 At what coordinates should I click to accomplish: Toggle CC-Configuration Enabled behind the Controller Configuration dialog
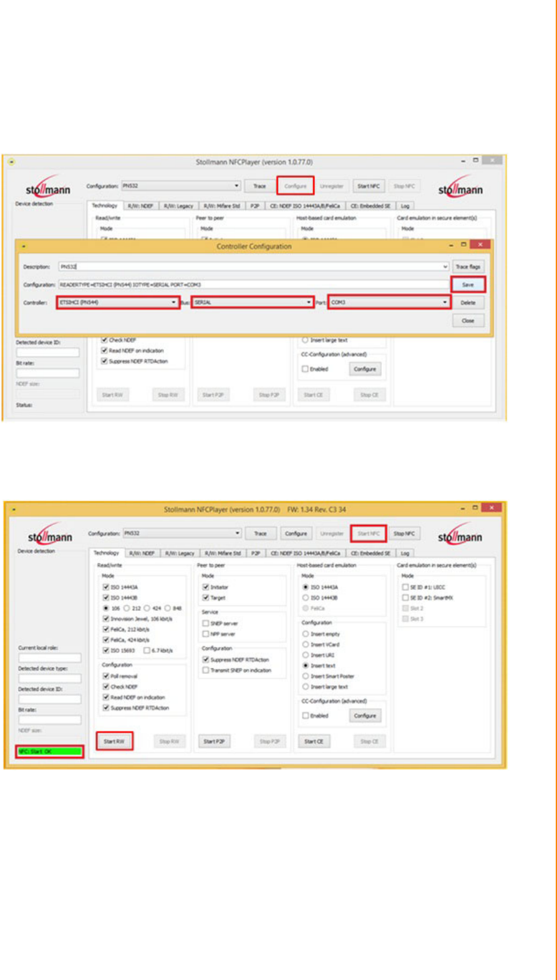[x=305, y=369]
